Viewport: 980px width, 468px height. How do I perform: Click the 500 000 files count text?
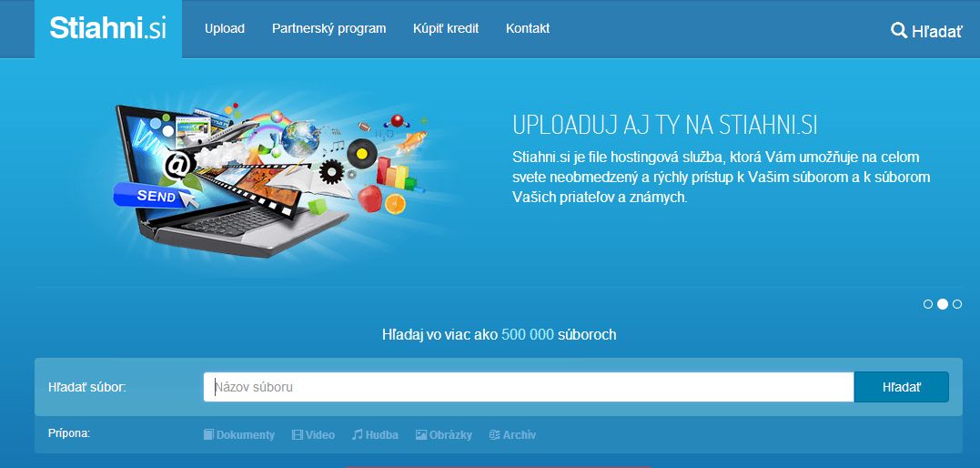tap(528, 335)
